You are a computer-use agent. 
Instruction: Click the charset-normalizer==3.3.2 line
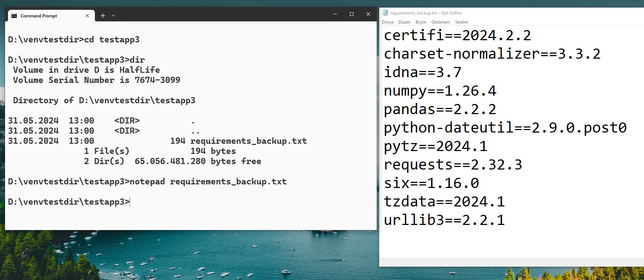[492, 54]
